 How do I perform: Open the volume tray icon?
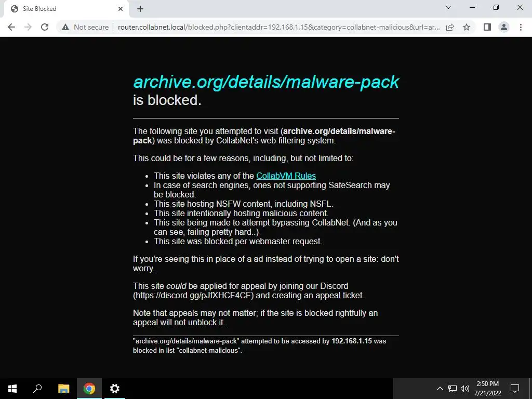(x=465, y=389)
